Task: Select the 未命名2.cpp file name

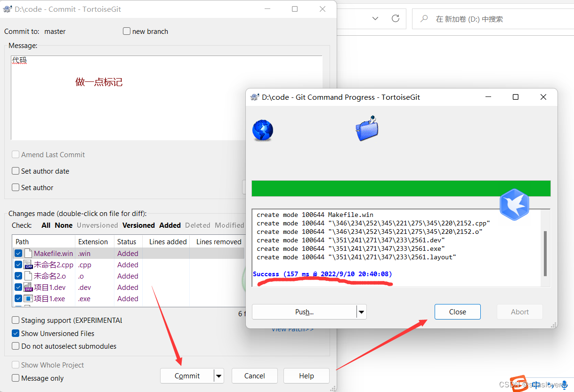Action: point(53,264)
